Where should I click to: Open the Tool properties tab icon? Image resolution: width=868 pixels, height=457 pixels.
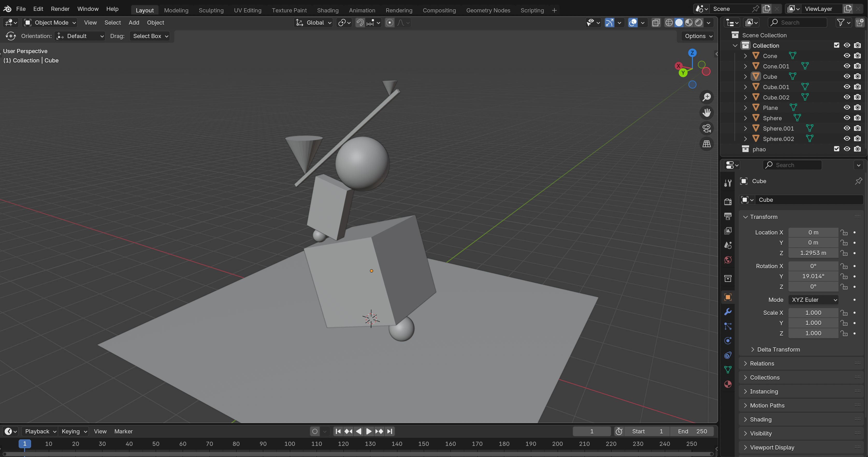coord(728,183)
